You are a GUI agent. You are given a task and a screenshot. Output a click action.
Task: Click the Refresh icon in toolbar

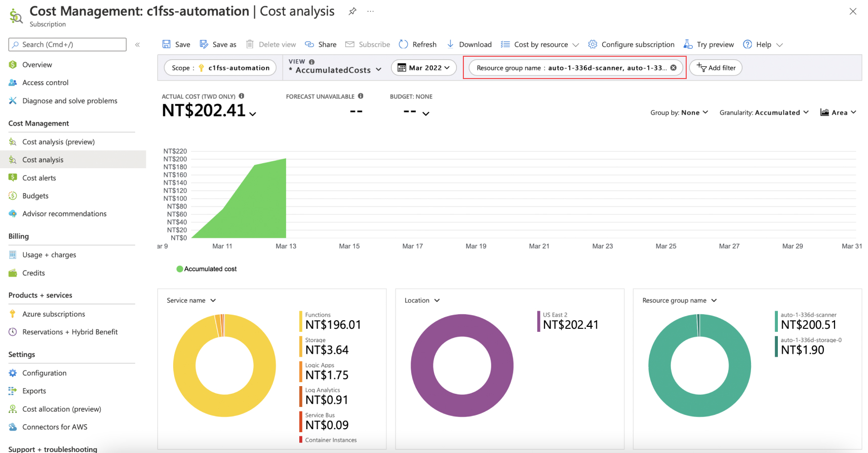404,45
